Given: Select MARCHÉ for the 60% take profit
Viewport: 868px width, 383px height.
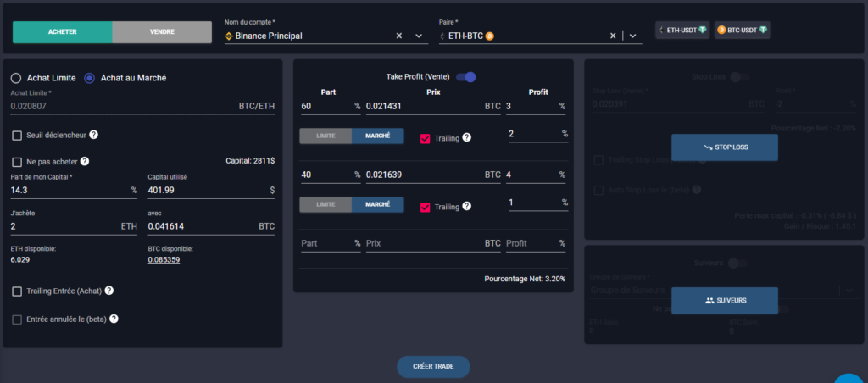Looking at the screenshot, I should 377,136.
